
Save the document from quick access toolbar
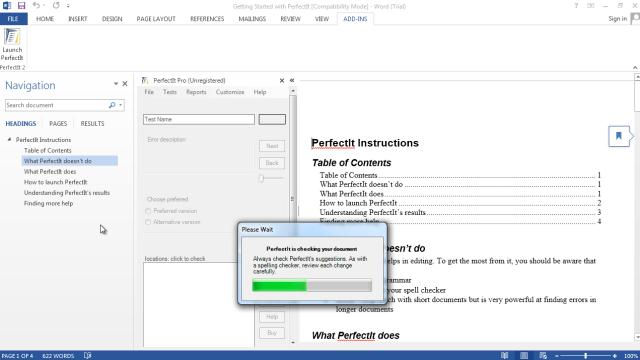[21, 6]
